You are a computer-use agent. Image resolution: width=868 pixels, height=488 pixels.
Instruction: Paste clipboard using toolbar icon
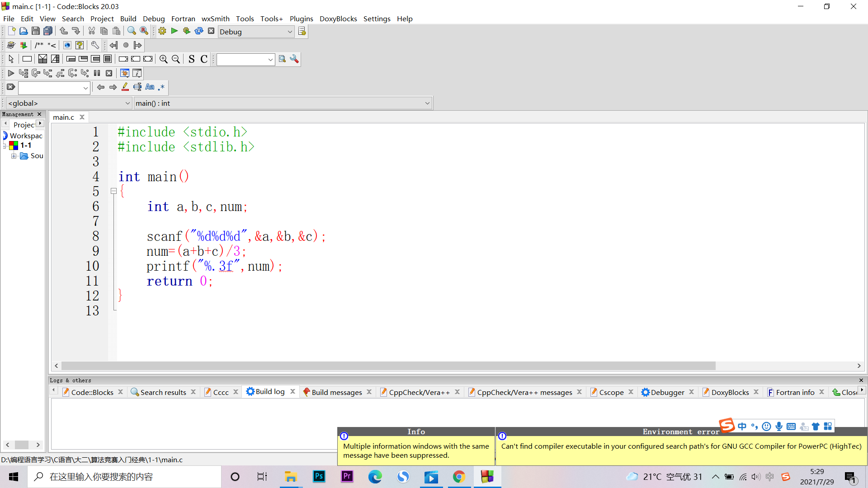pos(116,31)
